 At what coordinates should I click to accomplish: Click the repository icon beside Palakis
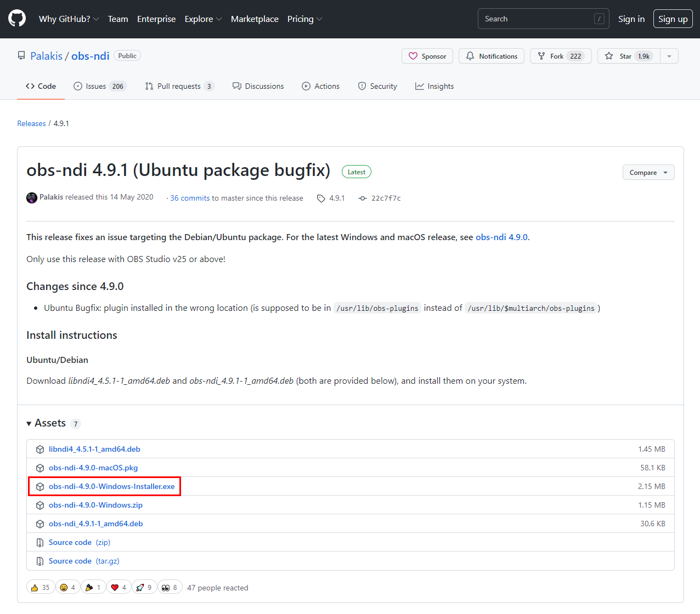point(21,56)
